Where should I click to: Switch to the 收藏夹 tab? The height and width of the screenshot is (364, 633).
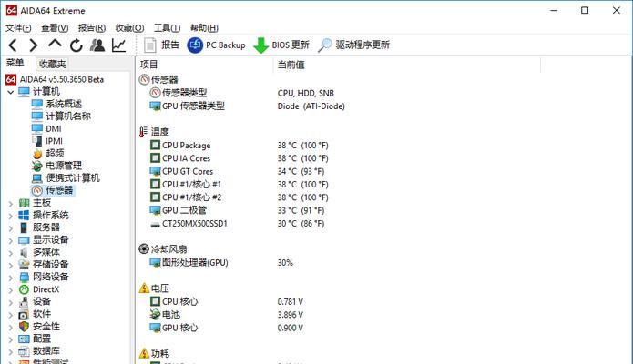[x=52, y=64]
